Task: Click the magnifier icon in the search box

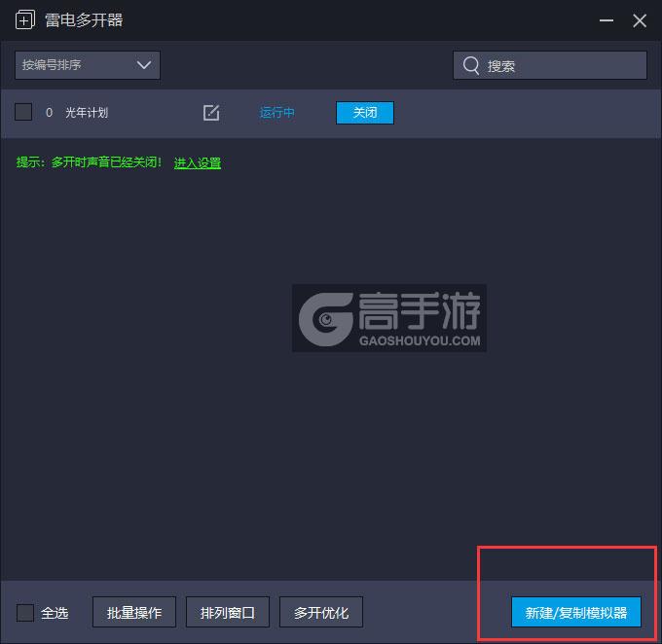Action: click(471, 65)
